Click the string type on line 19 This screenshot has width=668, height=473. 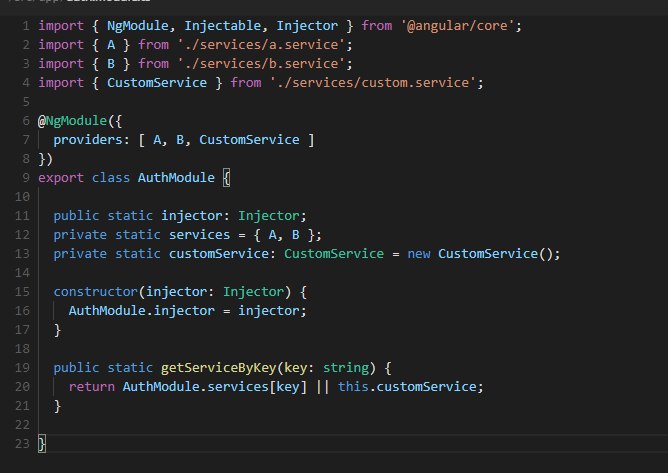[346, 368]
